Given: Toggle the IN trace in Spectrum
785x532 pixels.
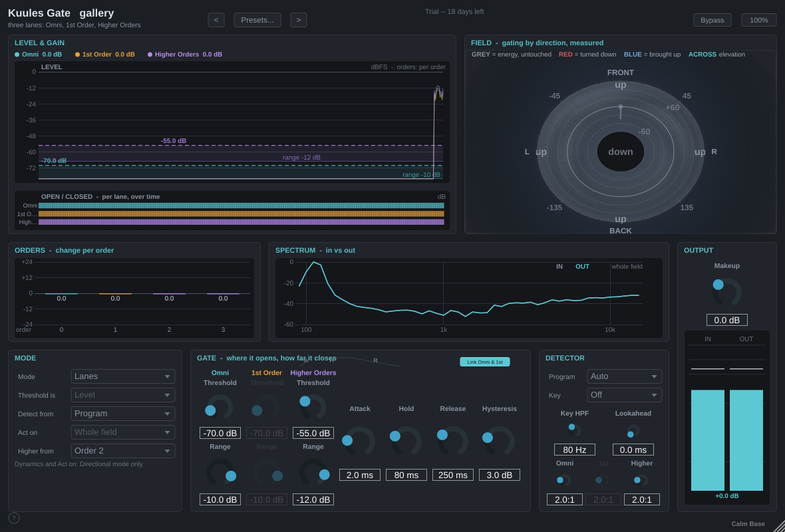Looking at the screenshot, I should point(559,266).
